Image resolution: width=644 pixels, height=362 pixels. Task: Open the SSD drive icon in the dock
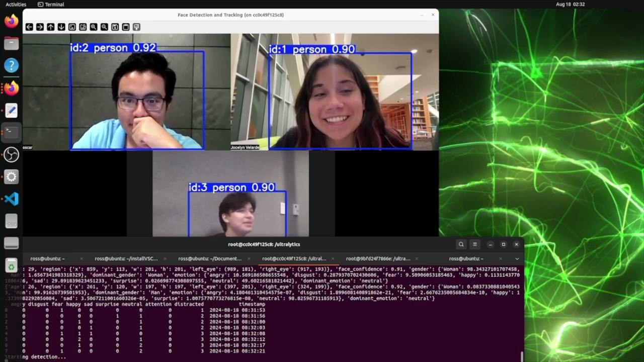click(11, 221)
